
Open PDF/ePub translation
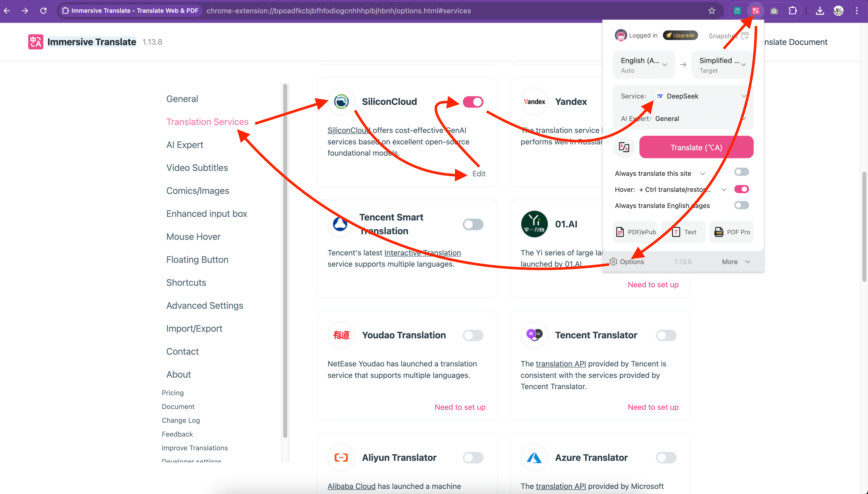pyautogui.click(x=635, y=232)
